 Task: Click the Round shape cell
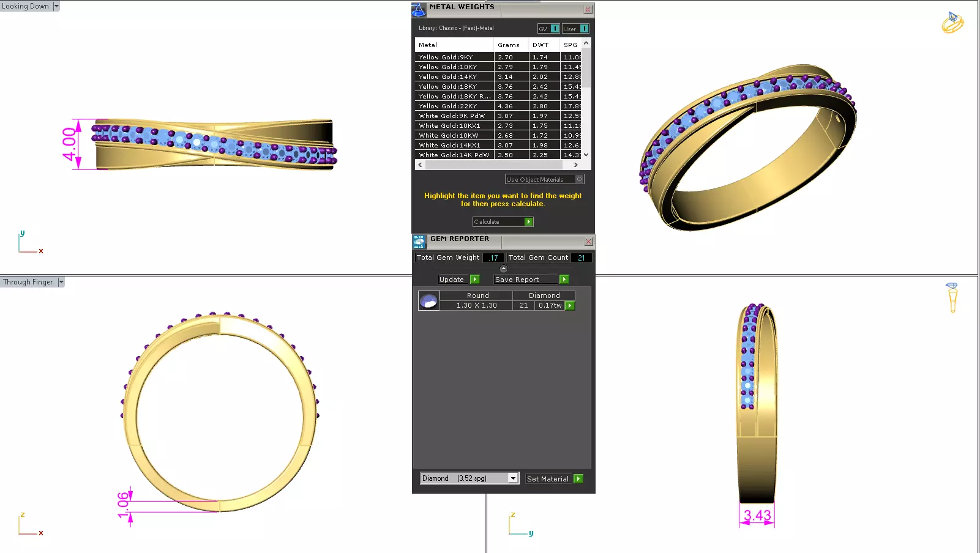pos(477,295)
